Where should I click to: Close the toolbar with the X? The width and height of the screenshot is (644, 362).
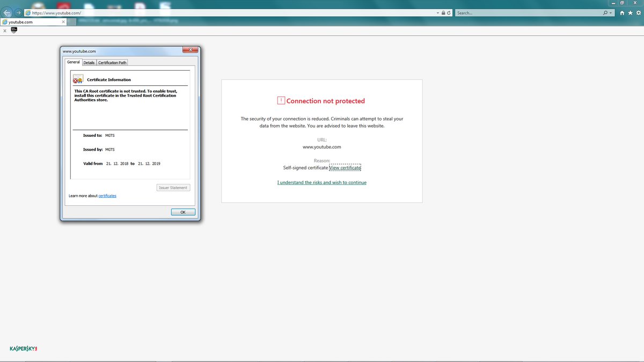click(5, 31)
